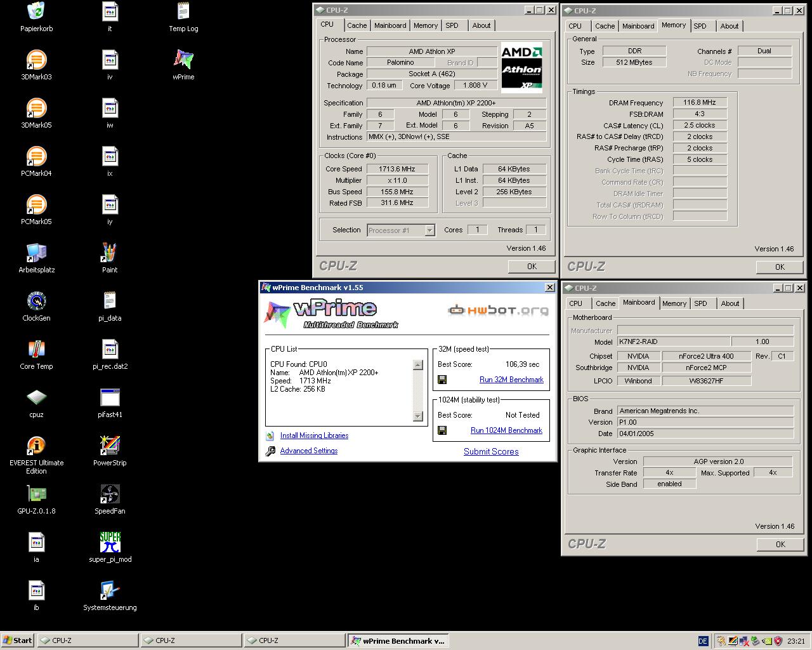This screenshot has width=812, height=650.
Task: Click OK in the CPU tab CPU-Z window
Action: click(x=532, y=267)
